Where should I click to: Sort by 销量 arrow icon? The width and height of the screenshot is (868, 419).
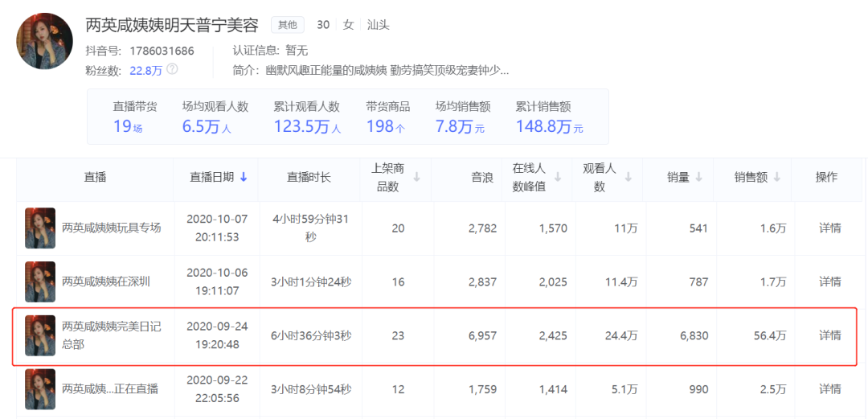[698, 177]
